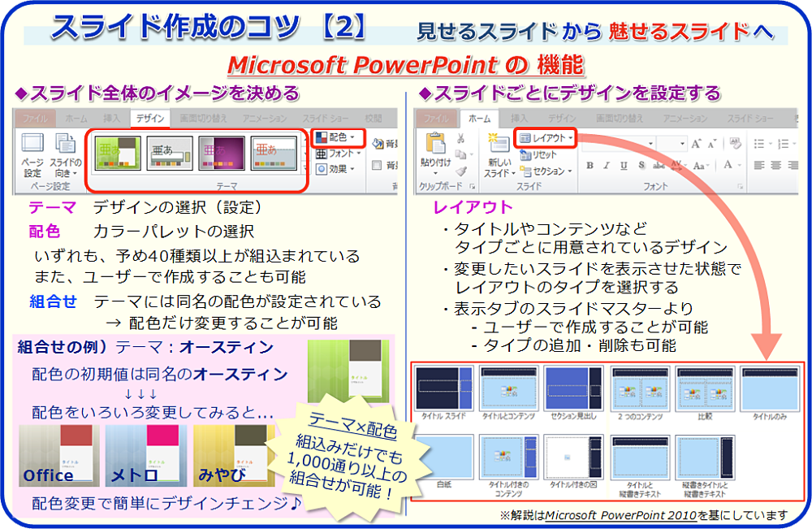Screen dimensions: 812x529
Task: Click the 貼り付け paste clipboard icon
Action: tap(435, 144)
